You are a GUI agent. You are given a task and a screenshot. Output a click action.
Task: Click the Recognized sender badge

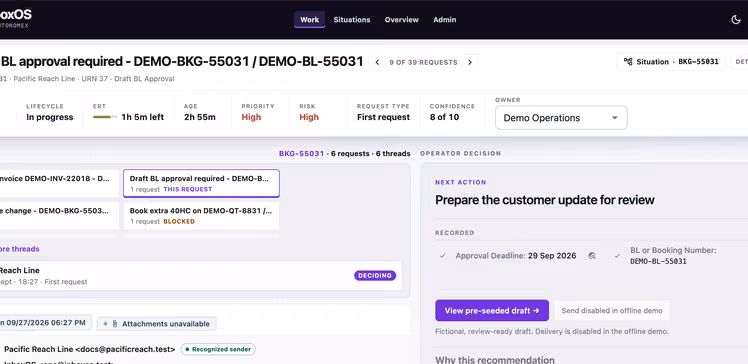(218, 349)
